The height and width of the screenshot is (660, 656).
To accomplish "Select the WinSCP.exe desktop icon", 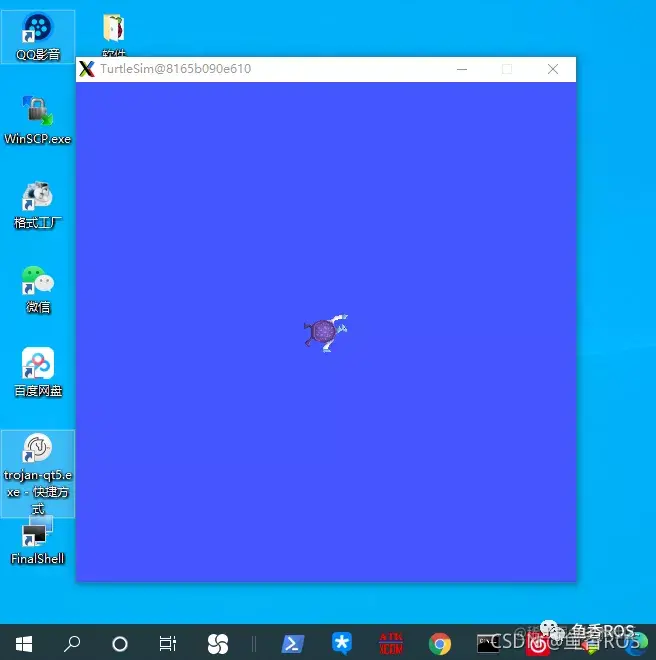I will pos(38,120).
